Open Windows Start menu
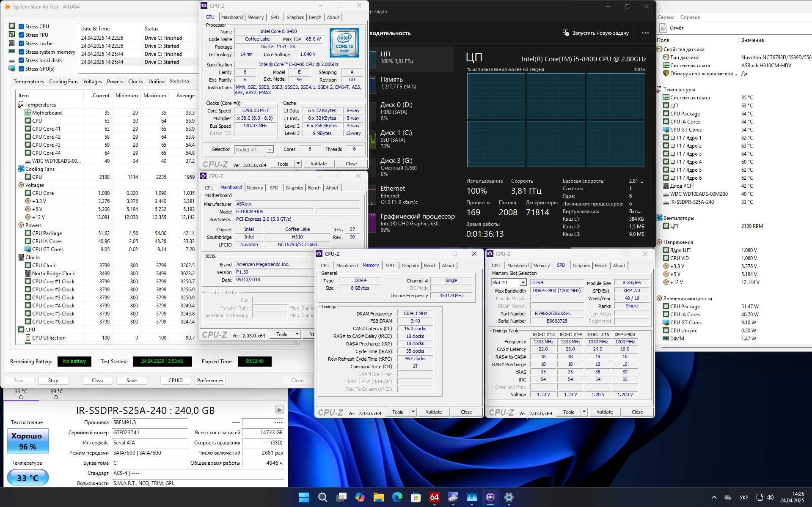812x507 pixels. (x=304, y=497)
